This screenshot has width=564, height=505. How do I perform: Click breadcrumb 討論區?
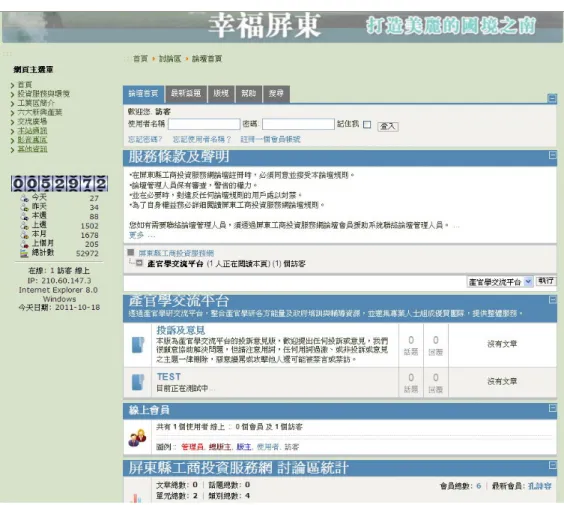pos(170,59)
